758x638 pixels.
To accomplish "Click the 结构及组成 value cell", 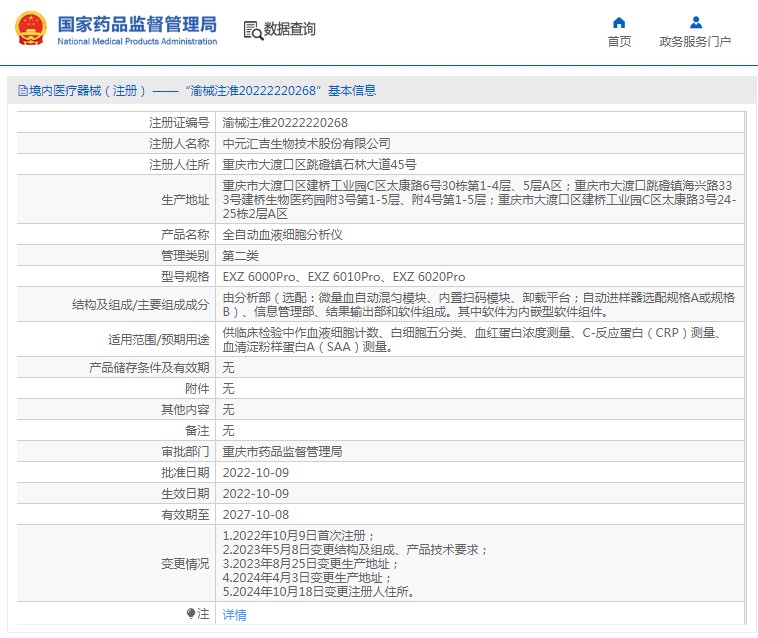I will [x=480, y=304].
